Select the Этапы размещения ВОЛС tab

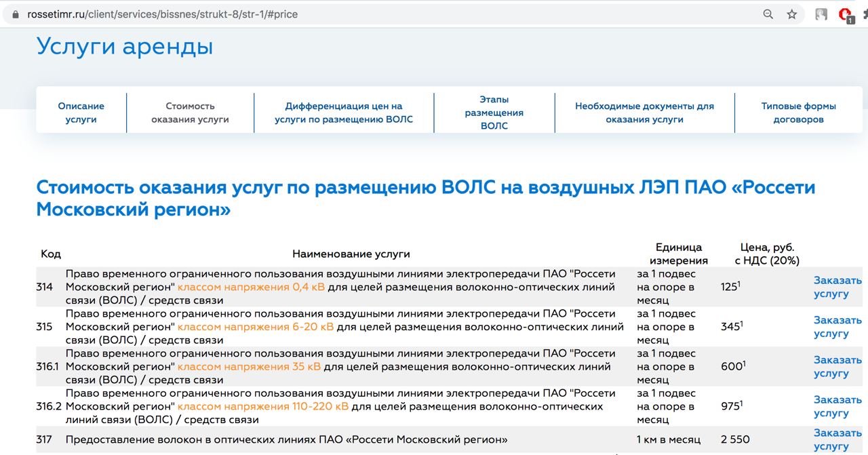pos(494,113)
